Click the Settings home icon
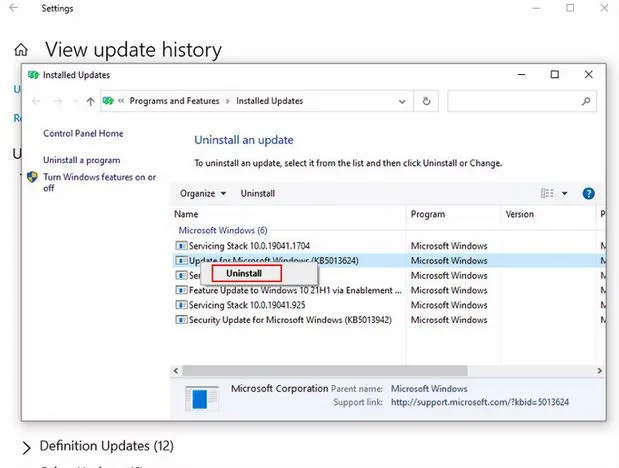 (x=21, y=50)
